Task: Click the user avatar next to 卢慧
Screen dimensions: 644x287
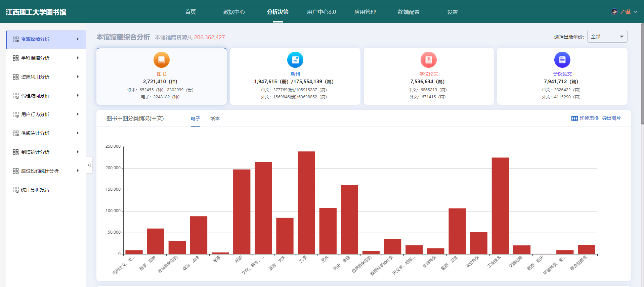Action: coord(614,12)
